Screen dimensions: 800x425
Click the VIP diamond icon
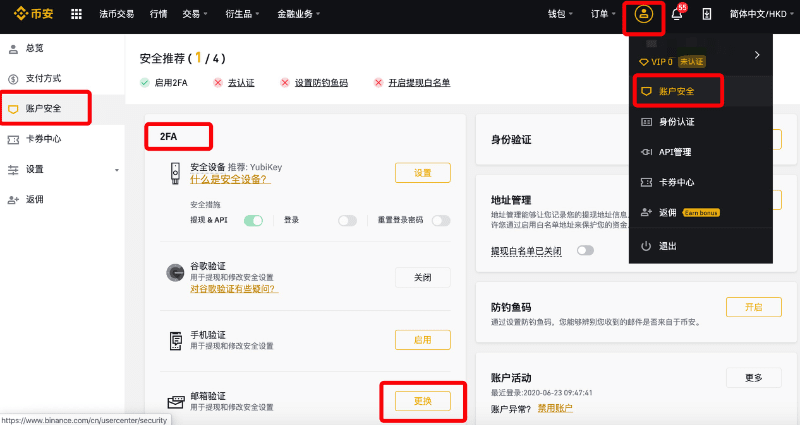coord(644,62)
